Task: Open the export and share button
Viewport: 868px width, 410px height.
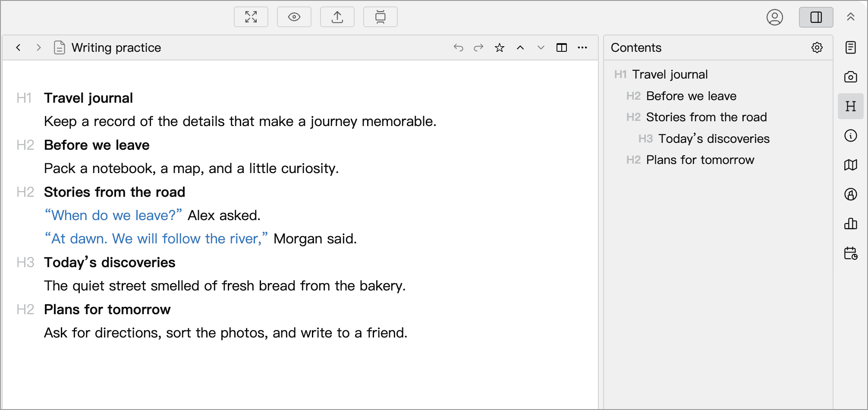Action: click(337, 17)
